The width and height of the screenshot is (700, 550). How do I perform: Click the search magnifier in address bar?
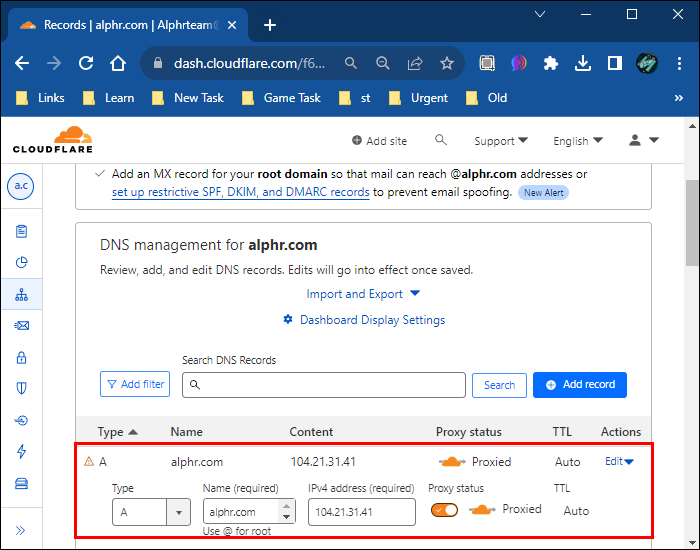pos(351,63)
